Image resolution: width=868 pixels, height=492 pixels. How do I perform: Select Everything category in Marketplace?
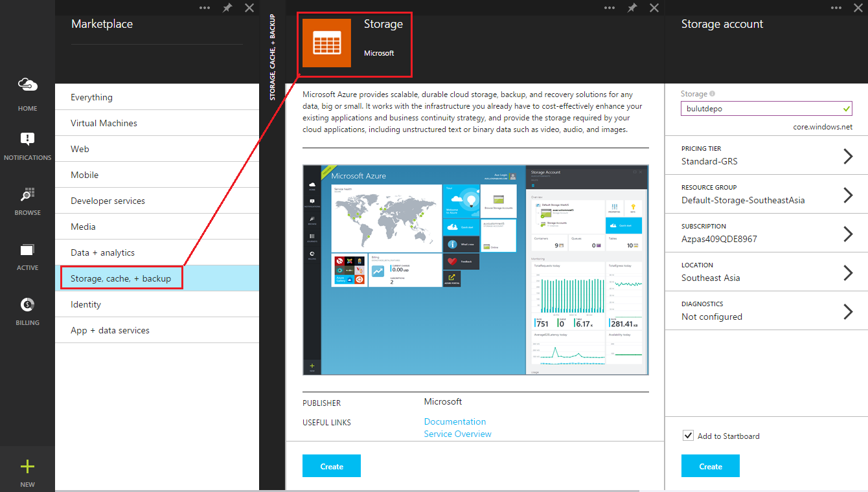pos(157,97)
